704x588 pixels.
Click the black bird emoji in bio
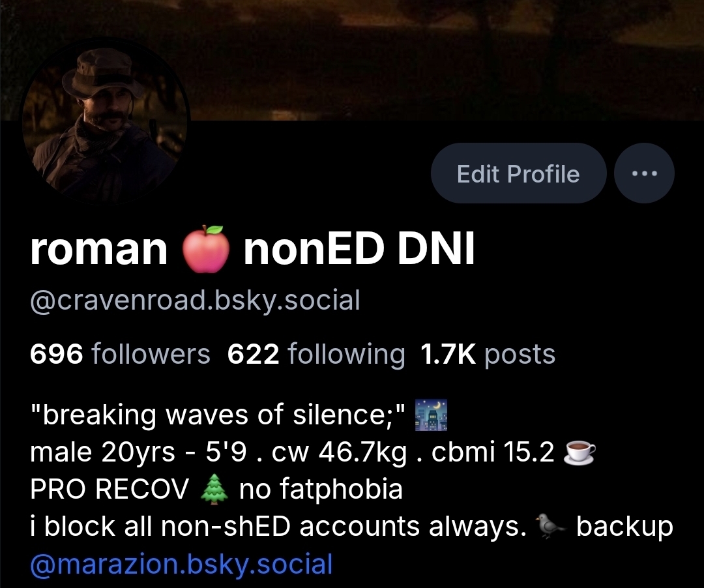pos(551,526)
